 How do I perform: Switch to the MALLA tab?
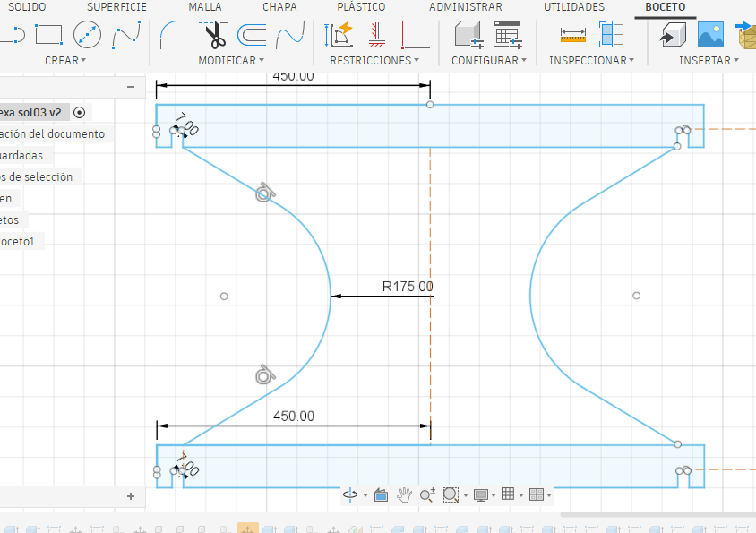pos(205,7)
